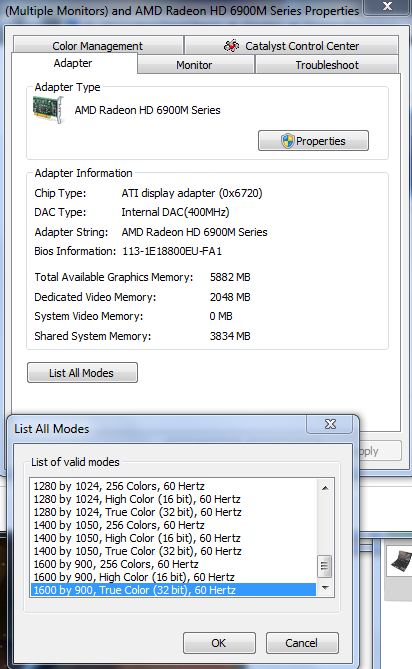Confirm the mode list with OK
The width and height of the screenshot is (412, 669).
[219, 643]
